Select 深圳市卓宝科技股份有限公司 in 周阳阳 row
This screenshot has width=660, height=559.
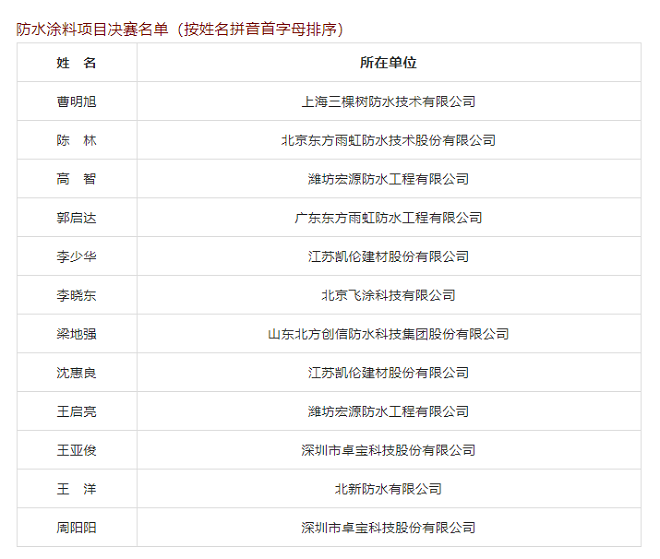point(388,527)
